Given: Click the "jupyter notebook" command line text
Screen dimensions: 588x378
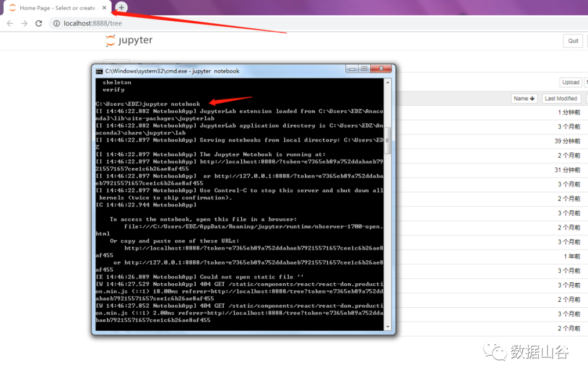Looking at the screenshot, I should click(x=171, y=104).
